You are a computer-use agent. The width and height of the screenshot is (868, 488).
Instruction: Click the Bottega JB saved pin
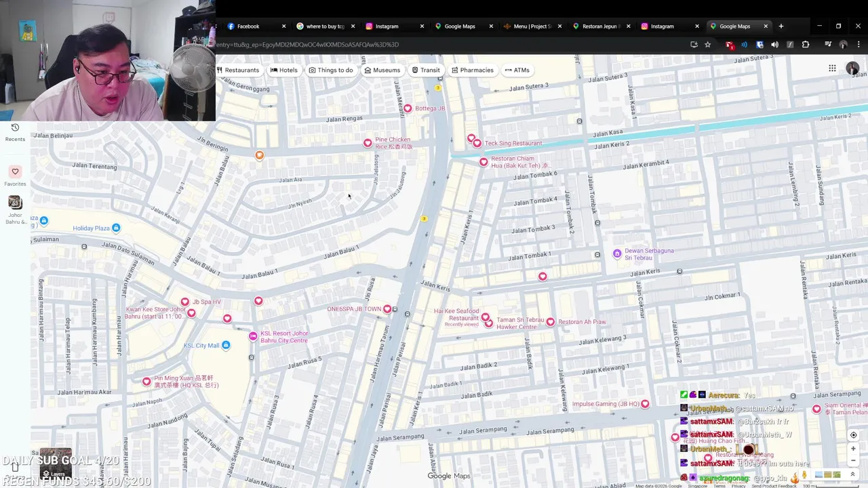[408, 108]
